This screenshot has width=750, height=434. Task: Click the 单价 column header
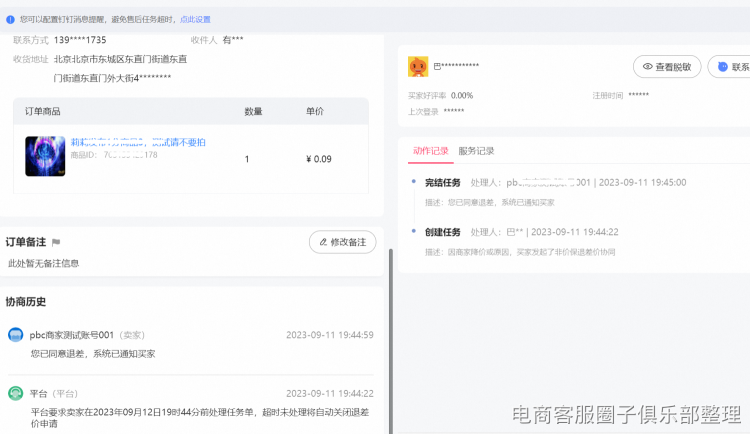pyautogui.click(x=315, y=111)
